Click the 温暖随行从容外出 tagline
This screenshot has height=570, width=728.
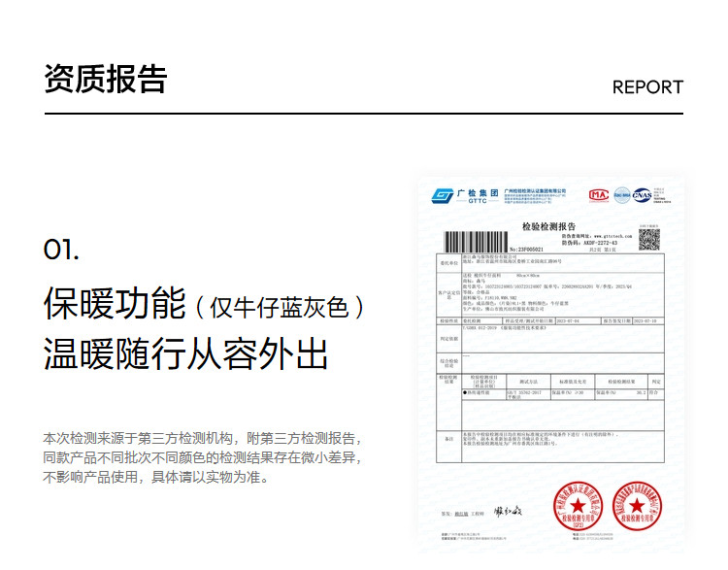(185, 353)
